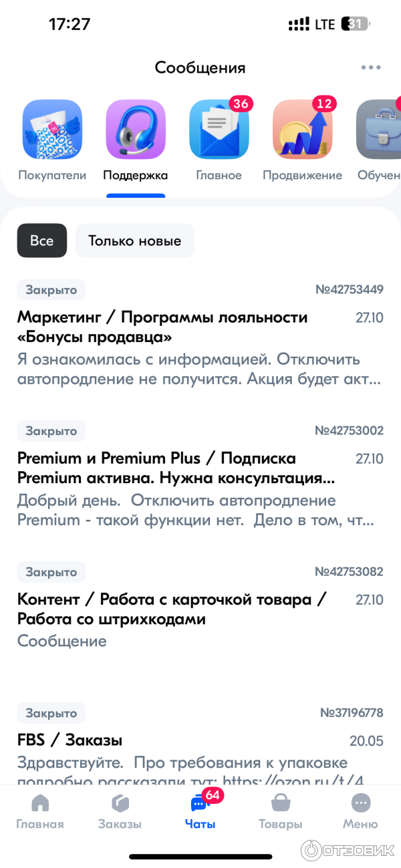Filter by Только новые messages
The height and width of the screenshot is (868, 401).
(135, 241)
